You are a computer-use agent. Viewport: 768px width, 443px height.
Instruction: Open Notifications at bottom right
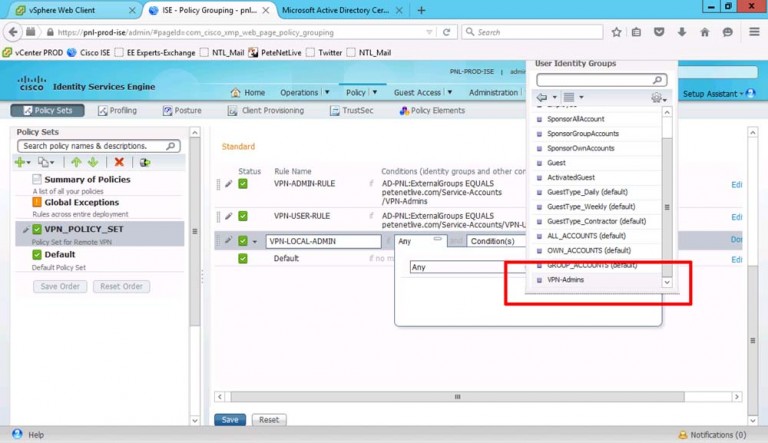coord(713,435)
